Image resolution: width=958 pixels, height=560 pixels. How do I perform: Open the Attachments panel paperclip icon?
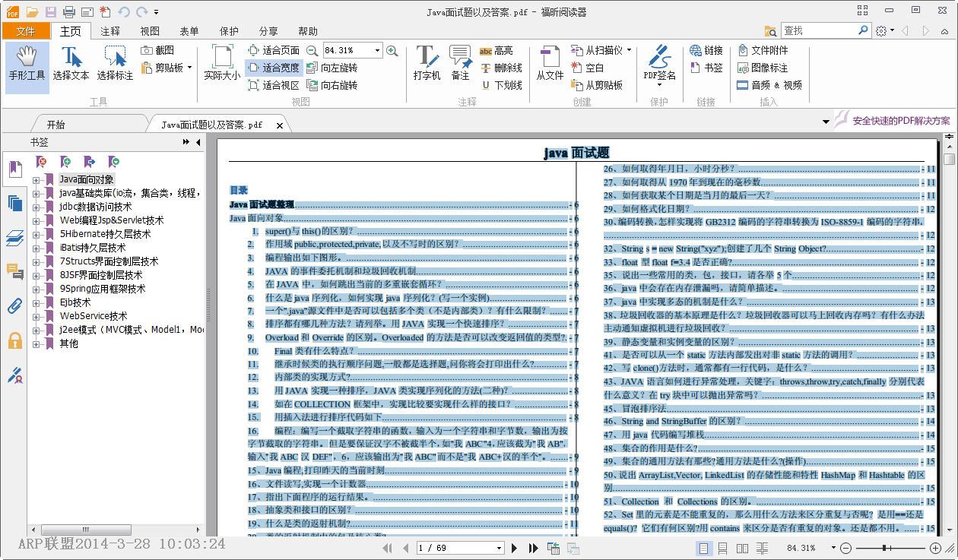click(14, 306)
